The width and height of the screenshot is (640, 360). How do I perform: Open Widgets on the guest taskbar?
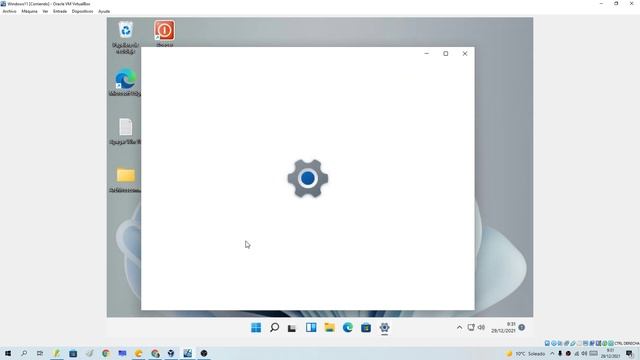[x=311, y=327]
